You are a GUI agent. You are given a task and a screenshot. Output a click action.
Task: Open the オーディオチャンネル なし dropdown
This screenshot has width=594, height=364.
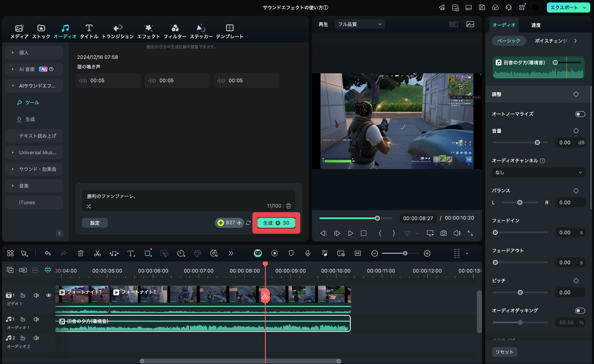538,172
